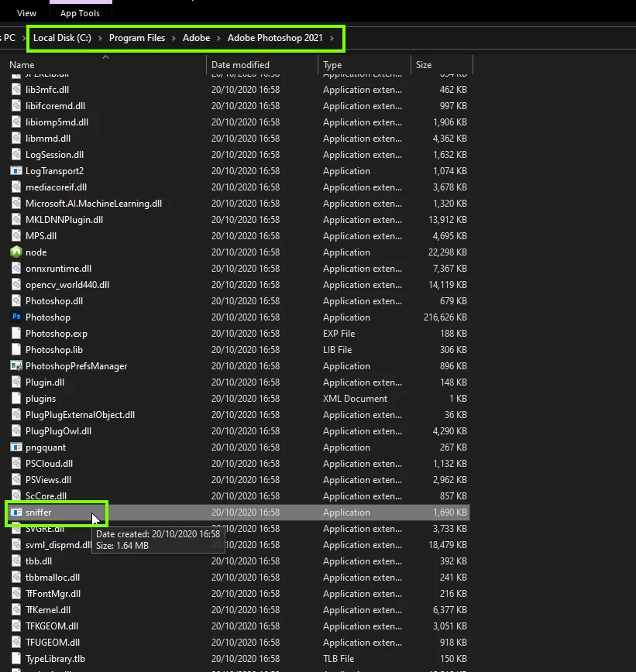Click the pngquant application icon

click(15, 447)
